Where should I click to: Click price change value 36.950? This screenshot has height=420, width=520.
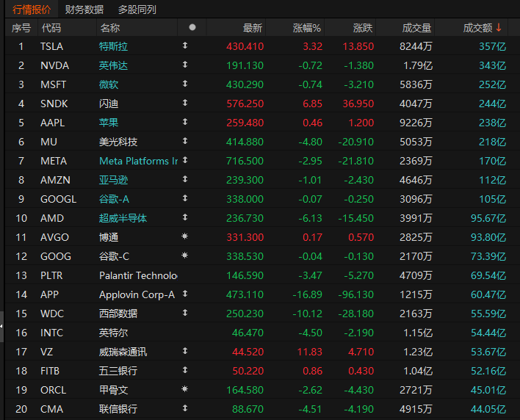pyautogui.click(x=358, y=104)
